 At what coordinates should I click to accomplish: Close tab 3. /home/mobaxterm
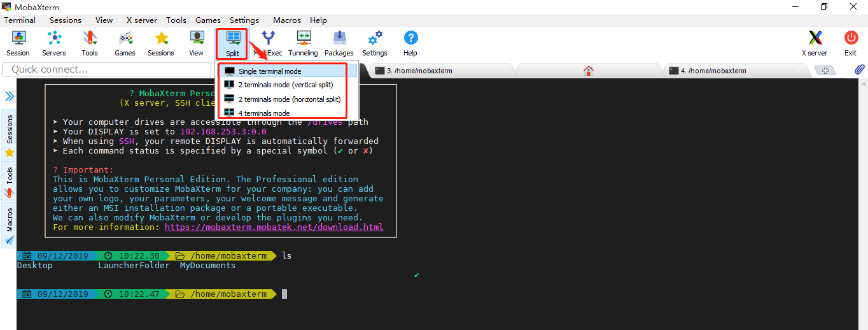pos(505,71)
